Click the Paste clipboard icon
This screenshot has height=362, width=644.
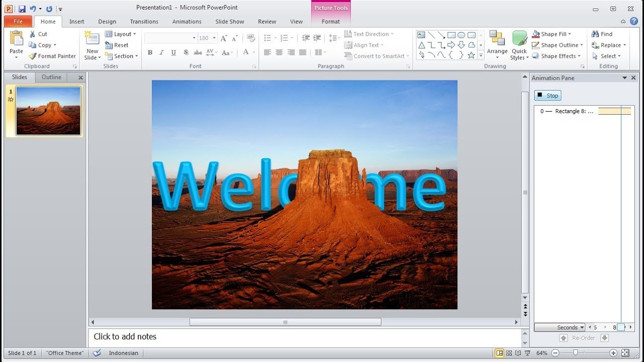click(x=16, y=39)
